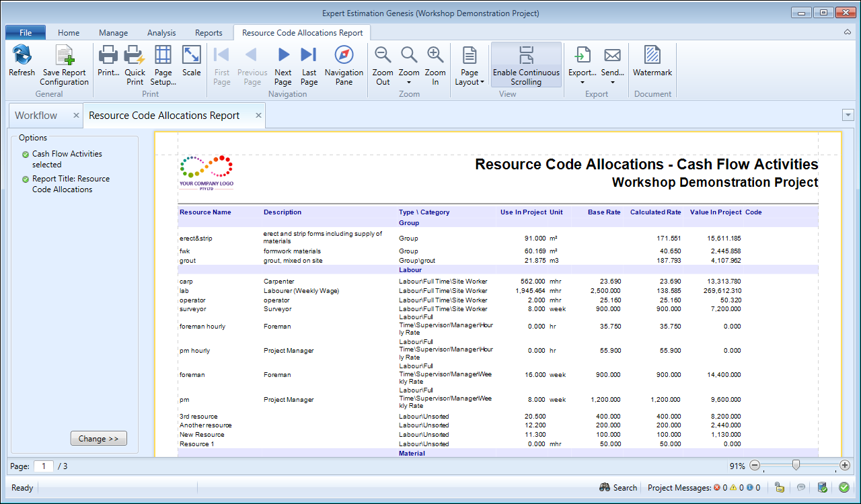861x504 pixels.
Task: Click the Watermark icon
Action: point(652,61)
